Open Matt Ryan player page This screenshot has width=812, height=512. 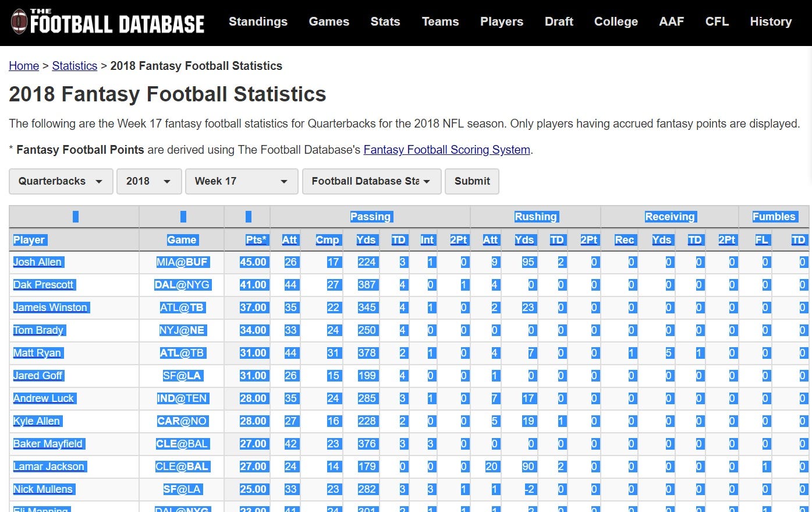tap(37, 353)
